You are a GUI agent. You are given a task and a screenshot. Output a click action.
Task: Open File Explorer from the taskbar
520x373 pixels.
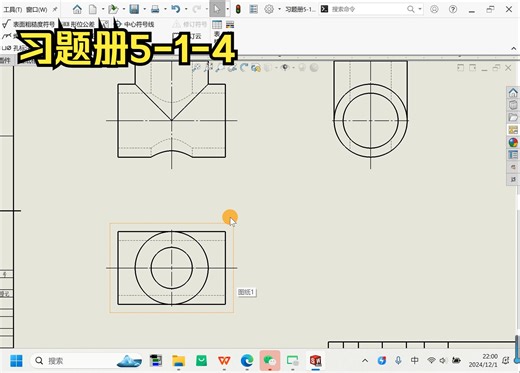(179, 361)
